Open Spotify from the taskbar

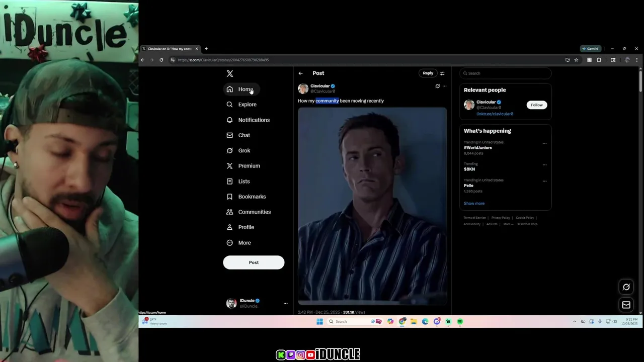point(460,322)
